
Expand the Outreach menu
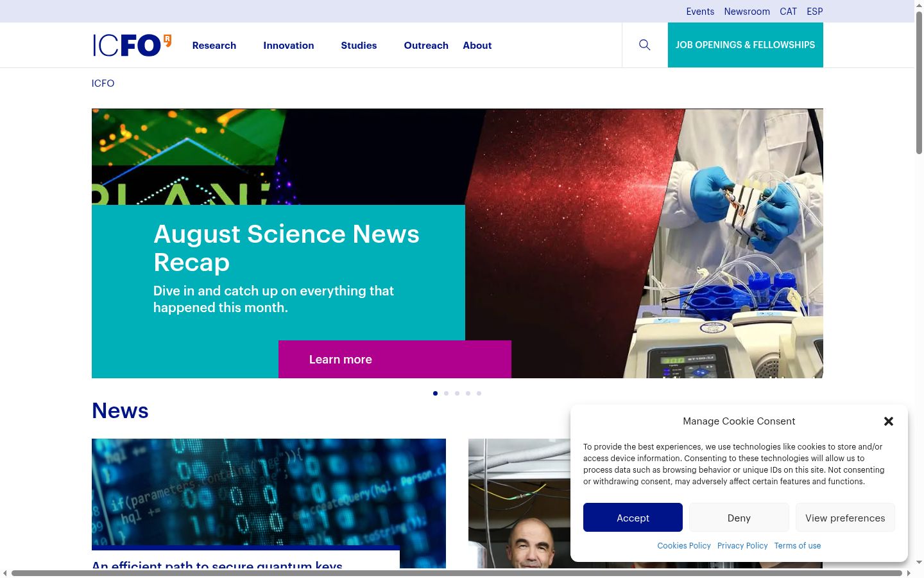426,46
